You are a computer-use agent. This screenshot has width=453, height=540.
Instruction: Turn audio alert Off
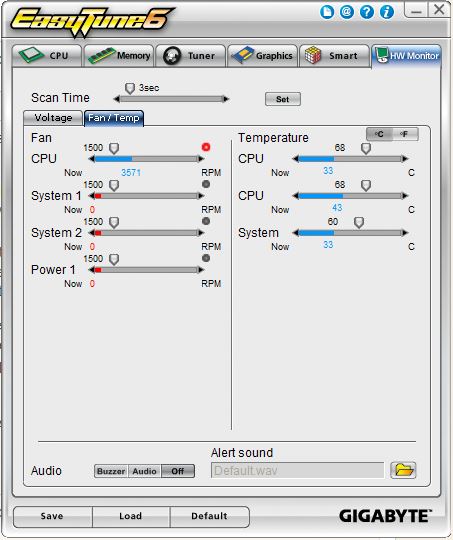178,471
